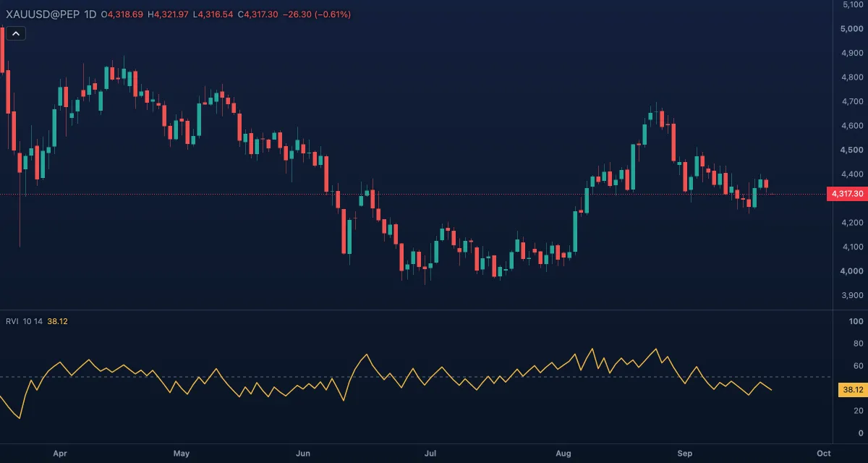Click the 4,700 price axis label

click(854, 101)
